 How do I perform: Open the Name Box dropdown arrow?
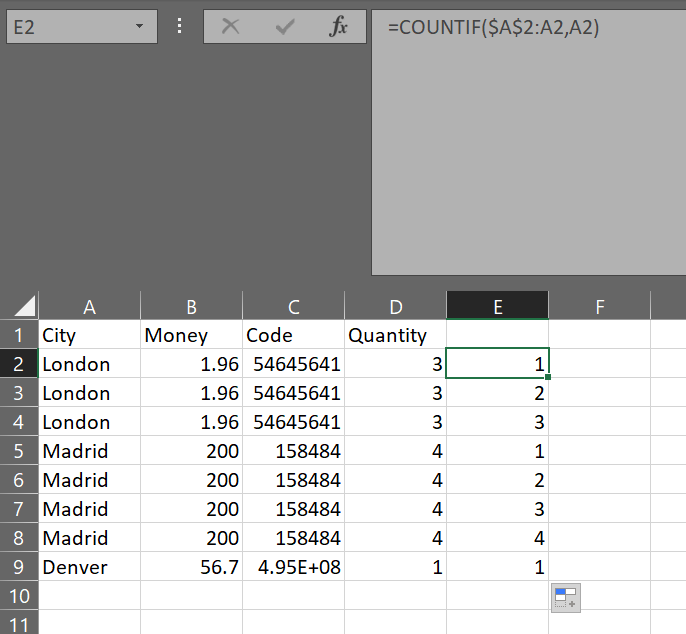tap(140, 27)
